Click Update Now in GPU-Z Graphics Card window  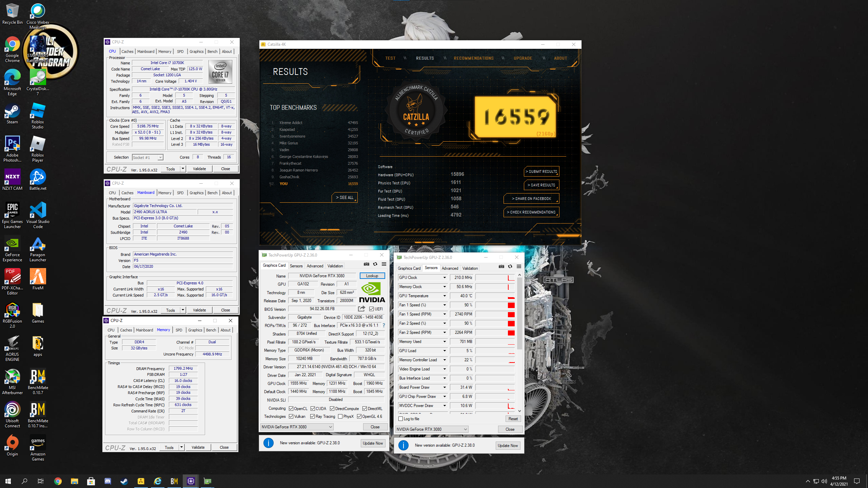point(373,443)
